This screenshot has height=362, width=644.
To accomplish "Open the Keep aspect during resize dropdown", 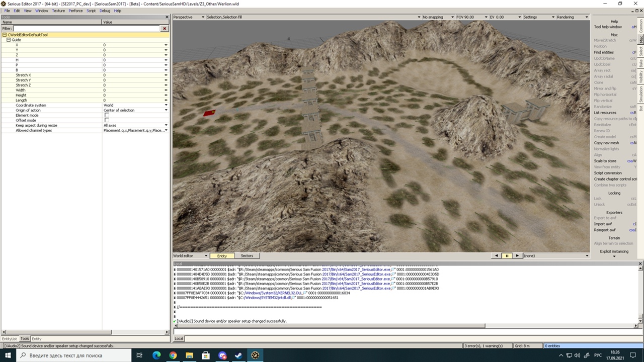I will [x=136, y=125].
